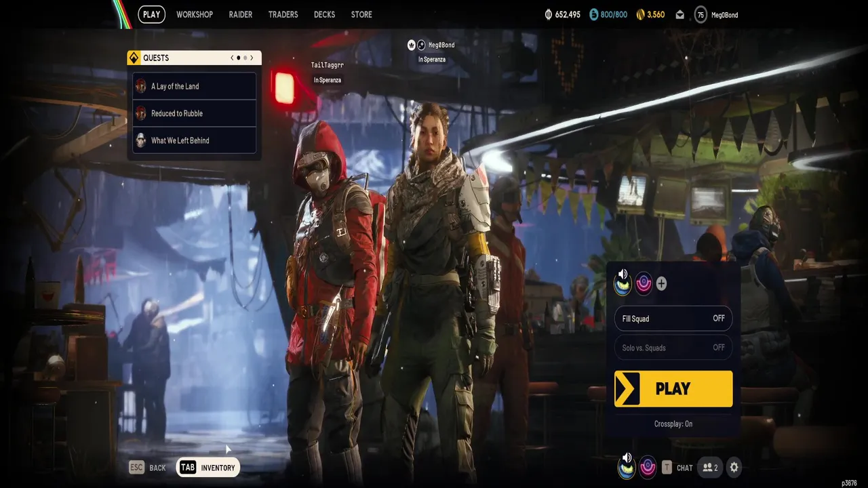This screenshot has width=868, height=488.
Task: Go to next quests page arrow
Action: click(x=252, y=58)
